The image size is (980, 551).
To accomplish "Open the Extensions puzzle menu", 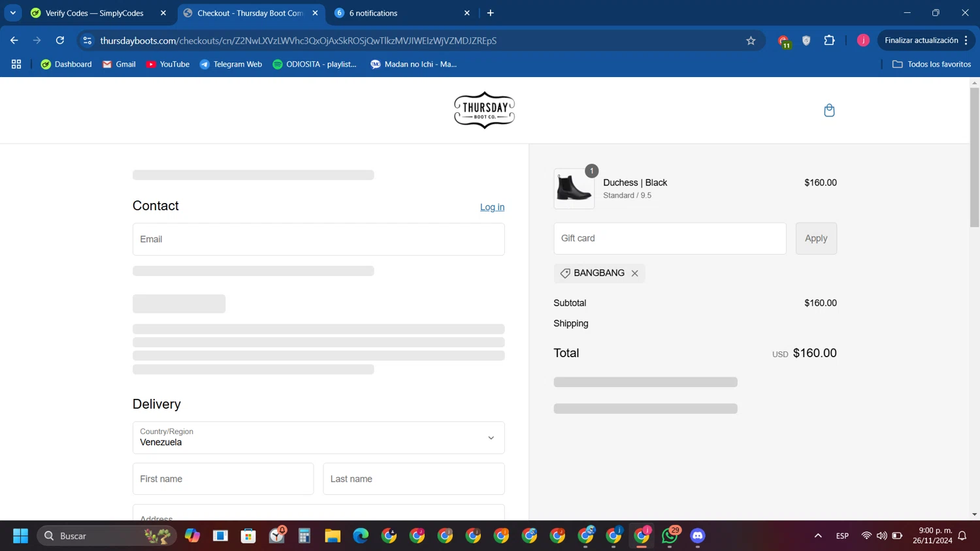I will coord(829,40).
